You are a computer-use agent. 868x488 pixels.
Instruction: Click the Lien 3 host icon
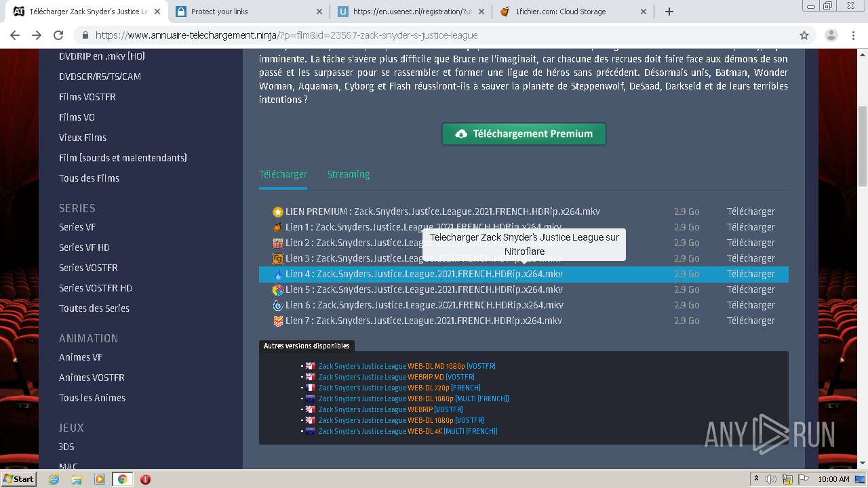point(277,259)
